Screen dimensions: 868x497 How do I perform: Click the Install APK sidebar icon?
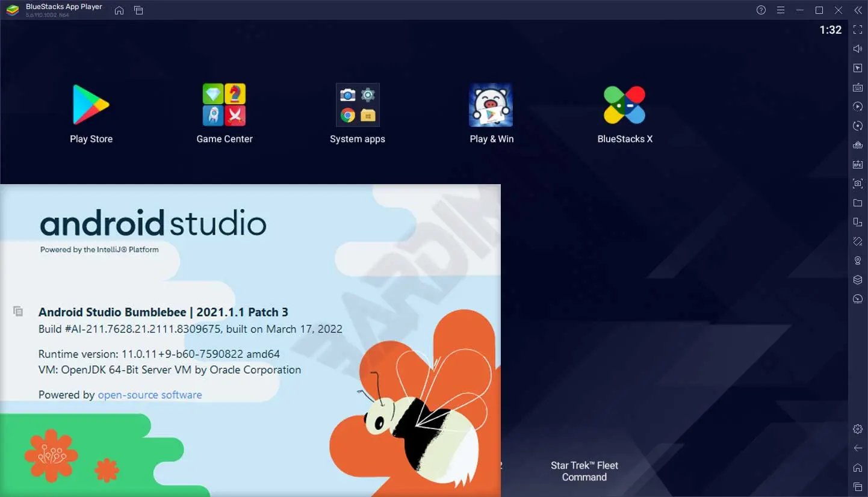click(858, 164)
